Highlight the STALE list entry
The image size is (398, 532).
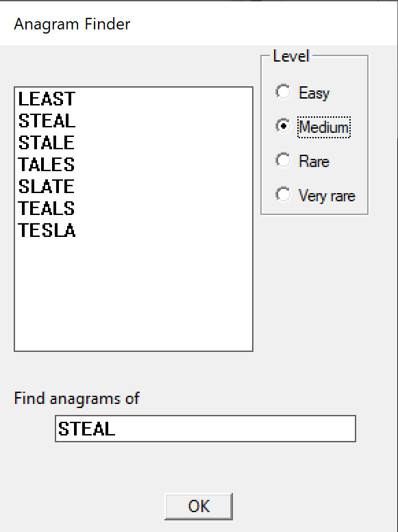click(x=47, y=142)
